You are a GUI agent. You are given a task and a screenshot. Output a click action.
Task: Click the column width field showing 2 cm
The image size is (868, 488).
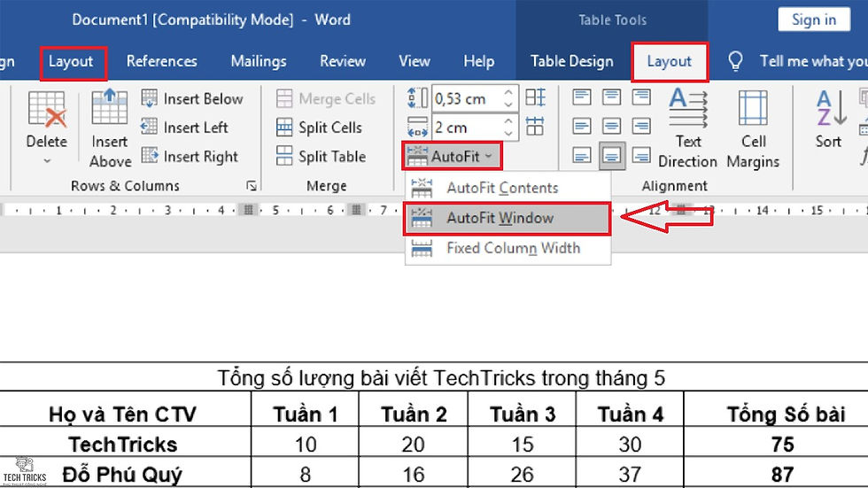click(x=467, y=128)
